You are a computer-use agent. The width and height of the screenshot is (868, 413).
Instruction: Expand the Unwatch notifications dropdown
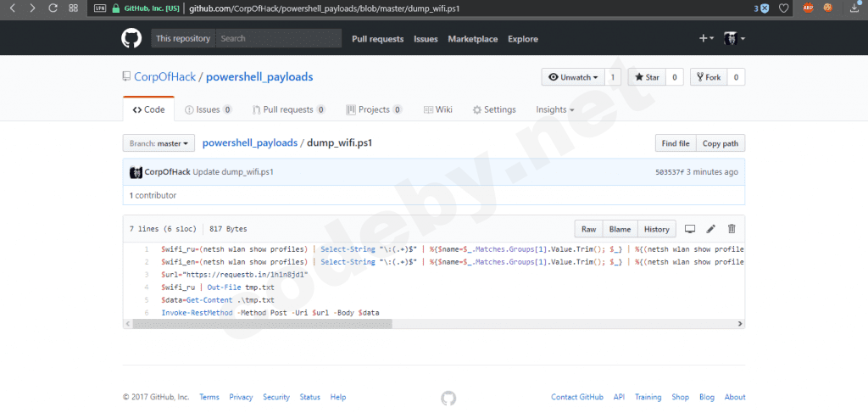[x=574, y=77]
